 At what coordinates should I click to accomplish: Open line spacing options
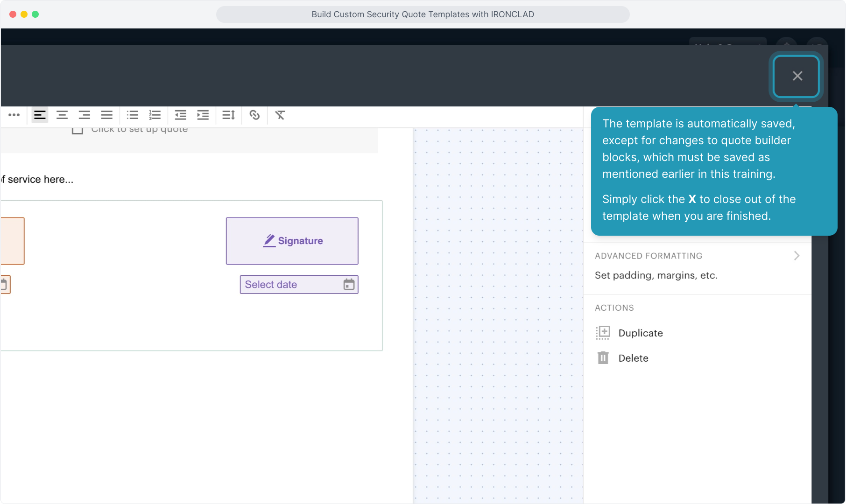tap(229, 115)
